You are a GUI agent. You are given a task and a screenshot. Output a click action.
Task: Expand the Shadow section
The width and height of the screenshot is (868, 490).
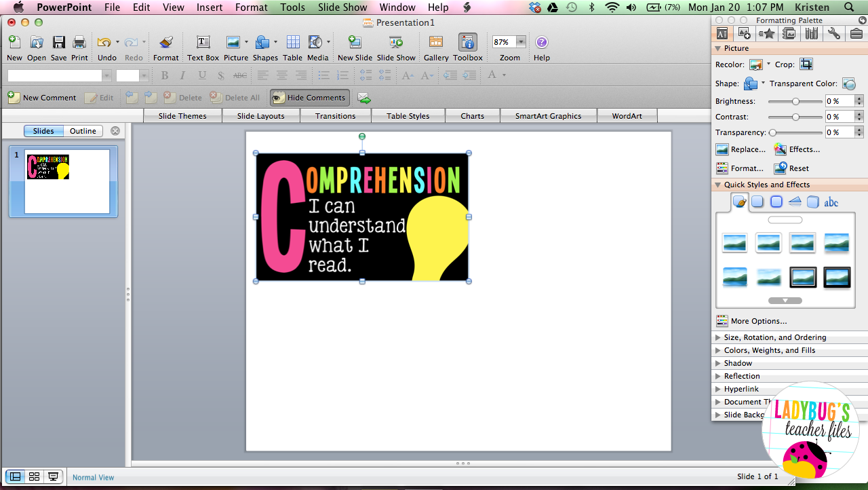click(718, 363)
